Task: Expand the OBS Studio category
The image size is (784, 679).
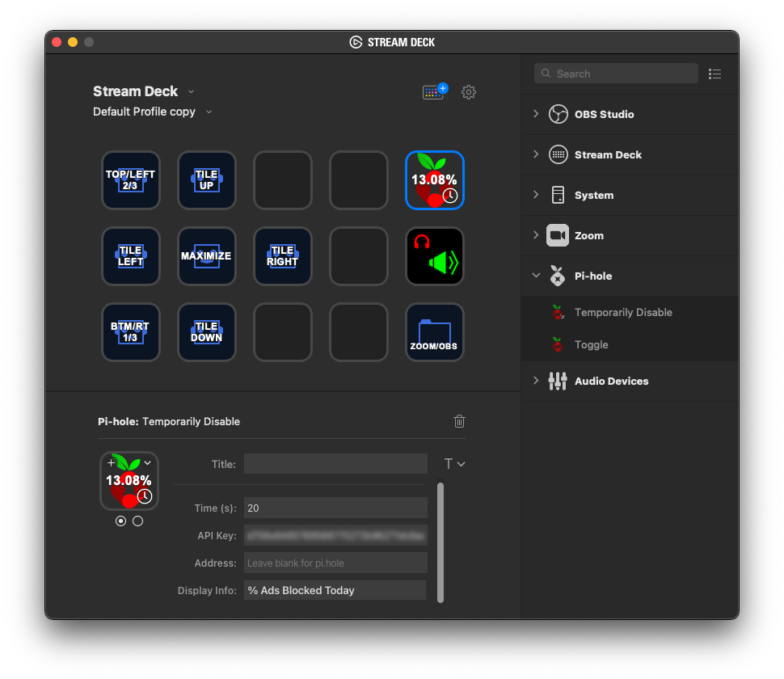Action: (x=536, y=113)
